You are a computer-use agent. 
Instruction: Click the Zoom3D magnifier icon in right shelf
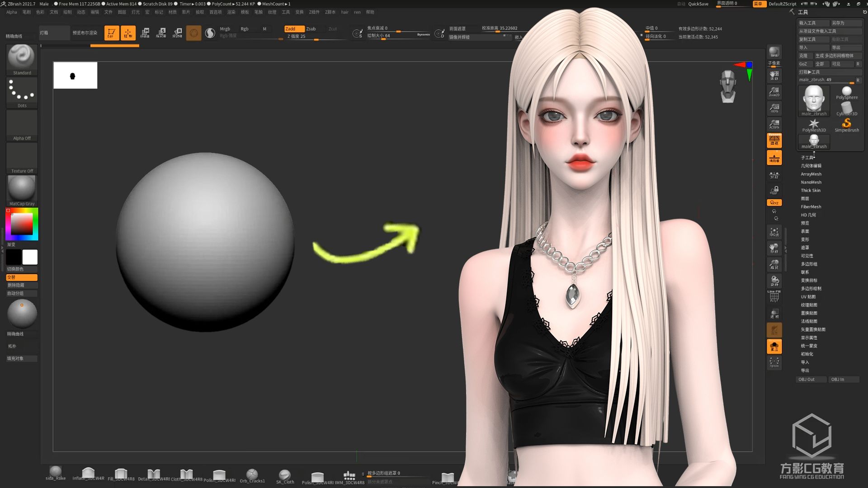tap(774, 265)
